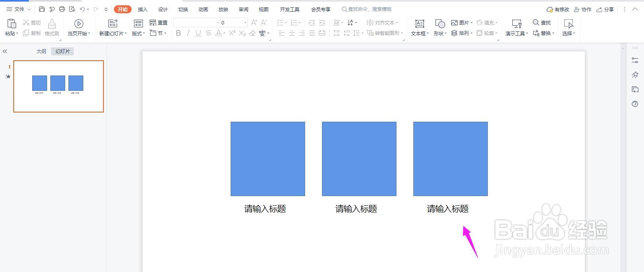Open the font size dropdown
Image resolution: width=644 pixels, height=272 pixels.
(245, 22)
